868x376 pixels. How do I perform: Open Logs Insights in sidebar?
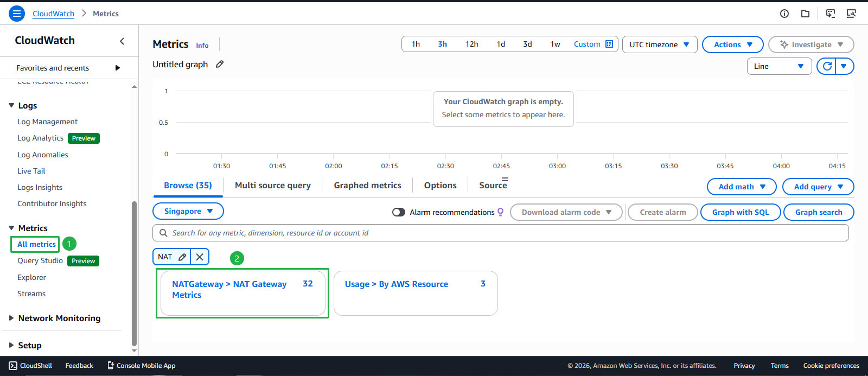[x=40, y=187]
